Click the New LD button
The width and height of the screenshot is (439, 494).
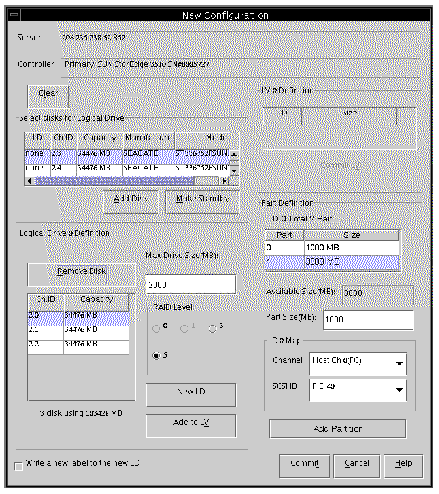pyautogui.click(x=191, y=395)
